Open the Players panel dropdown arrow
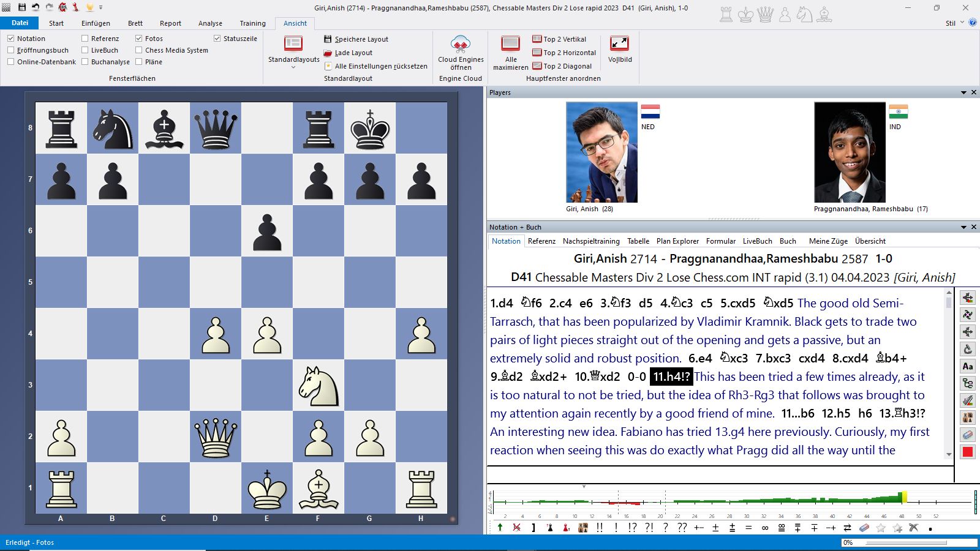Image resolution: width=980 pixels, height=551 pixels. [x=963, y=92]
